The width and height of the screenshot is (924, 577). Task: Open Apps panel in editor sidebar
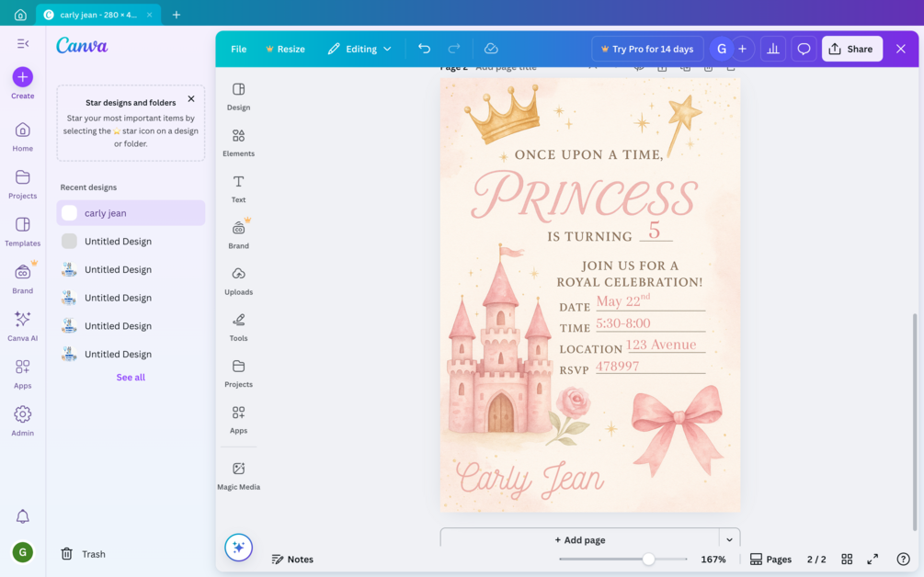(x=239, y=421)
